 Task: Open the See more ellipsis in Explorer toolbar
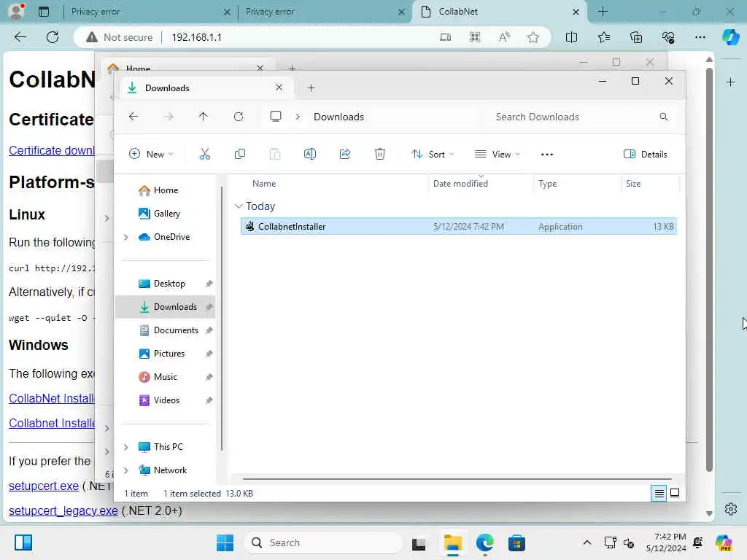(x=547, y=155)
